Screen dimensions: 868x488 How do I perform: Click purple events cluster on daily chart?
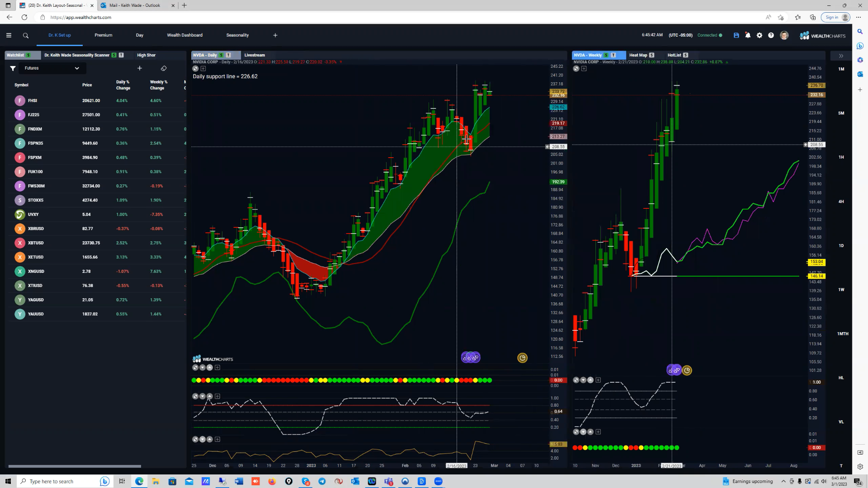471,357
